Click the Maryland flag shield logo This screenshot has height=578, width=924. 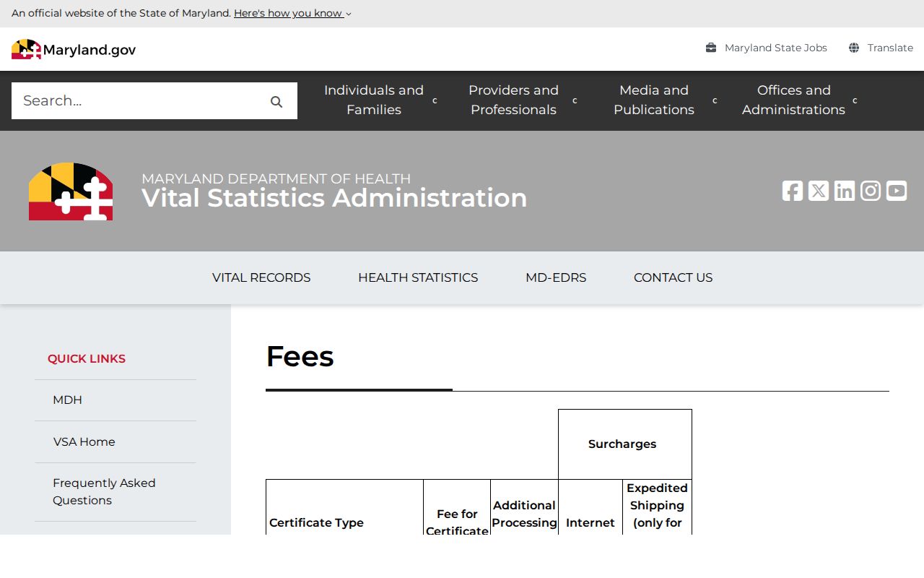pyautogui.click(x=71, y=191)
